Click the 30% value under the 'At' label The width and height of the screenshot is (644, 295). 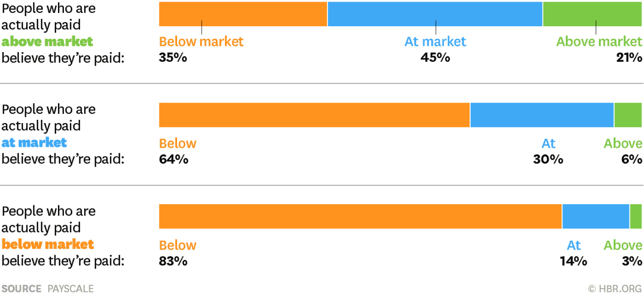[x=548, y=159]
